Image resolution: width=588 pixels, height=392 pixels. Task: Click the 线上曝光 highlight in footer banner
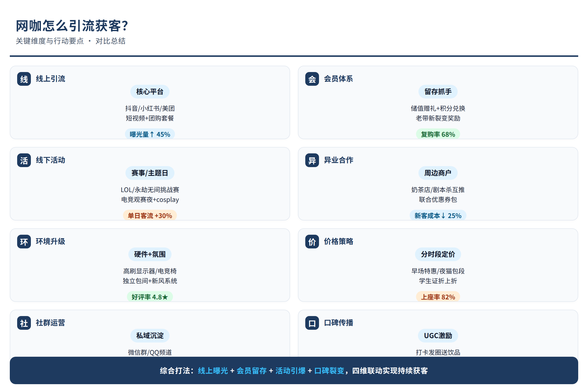pyautogui.click(x=213, y=371)
